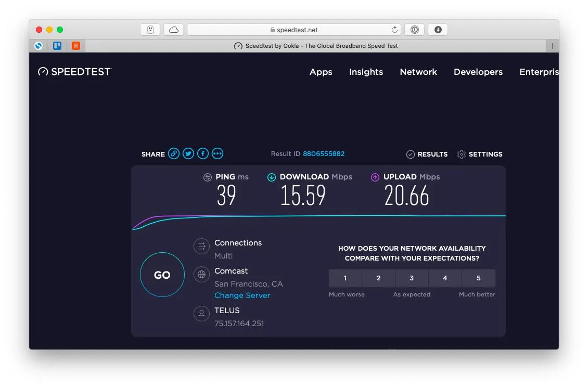Reload the page with the refresh arrow
588x388 pixels.
[x=394, y=30]
